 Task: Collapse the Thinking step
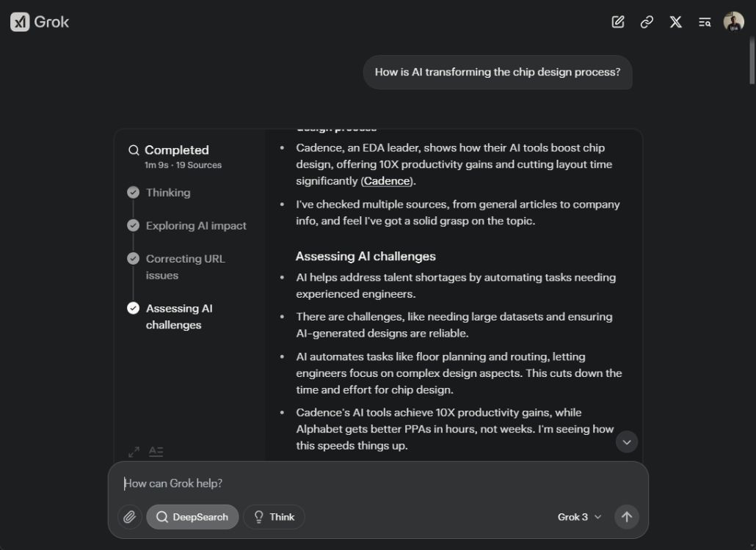click(x=168, y=192)
